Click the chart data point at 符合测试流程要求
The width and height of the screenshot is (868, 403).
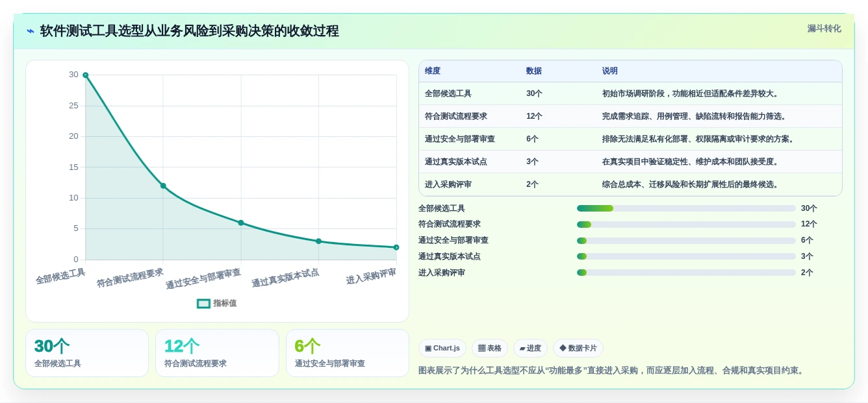click(x=163, y=186)
